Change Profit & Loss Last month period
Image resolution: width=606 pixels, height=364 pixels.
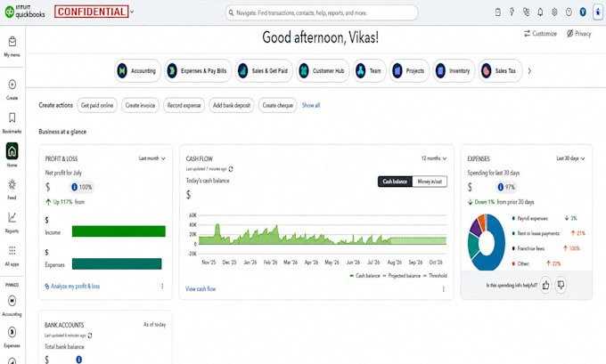pyautogui.click(x=152, y=158)
